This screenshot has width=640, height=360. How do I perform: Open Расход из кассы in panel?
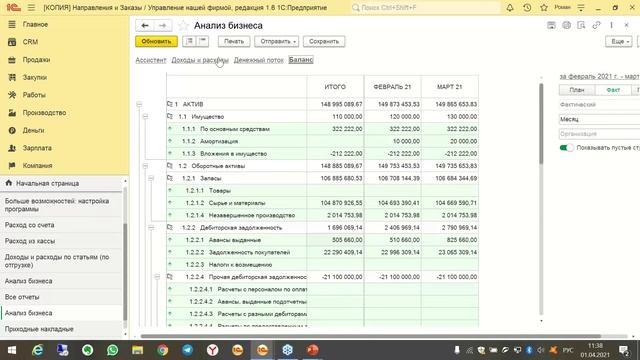[30, 241]
